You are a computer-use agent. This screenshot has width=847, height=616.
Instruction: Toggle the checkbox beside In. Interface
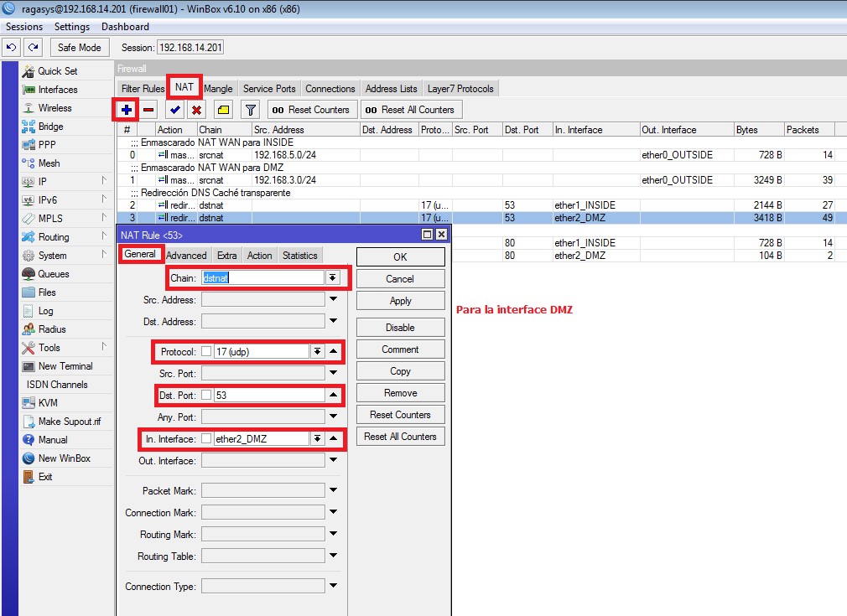205,438
